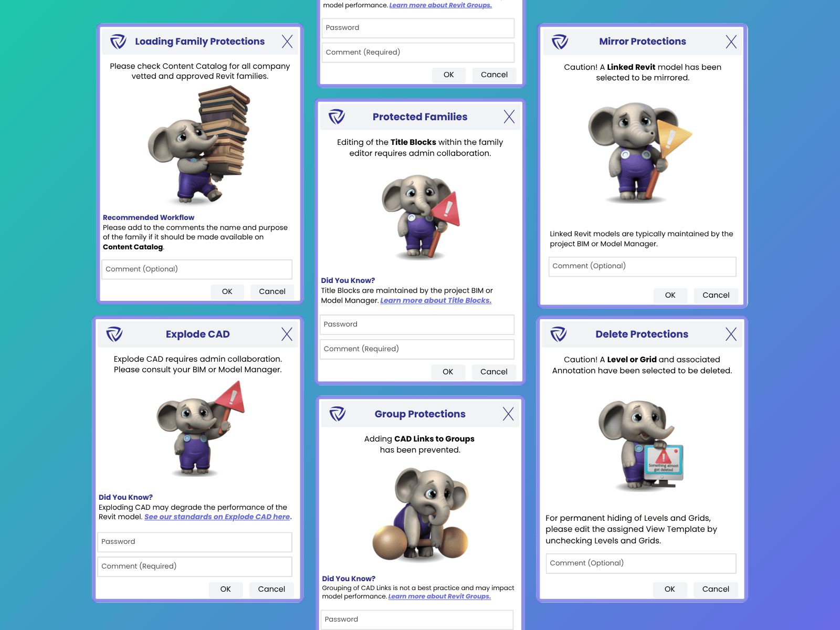Image resolution: width=840 pixels, height=630 pixels.
Task: Click the Delete Protections title text
Action: point(642,334)
